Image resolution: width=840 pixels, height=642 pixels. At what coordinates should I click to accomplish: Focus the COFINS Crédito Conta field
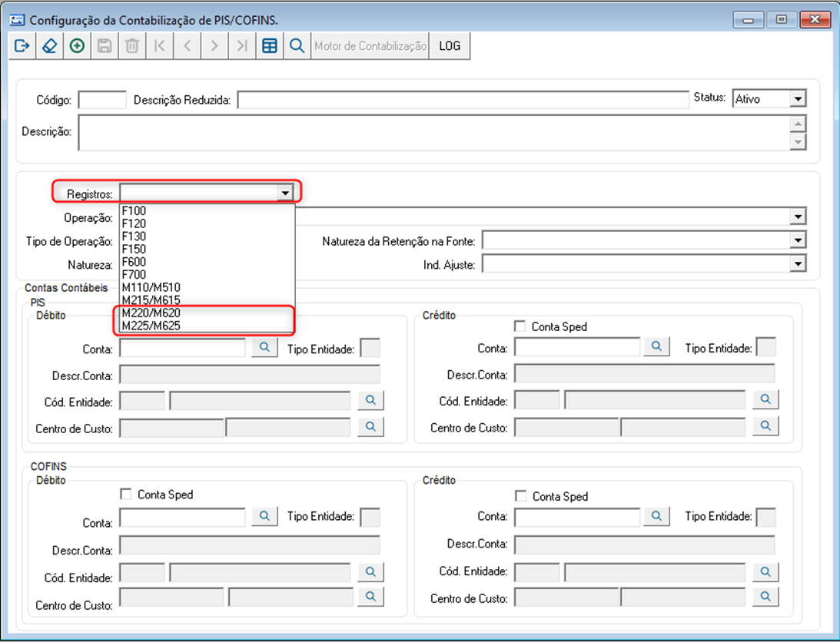tap(577, 517)
